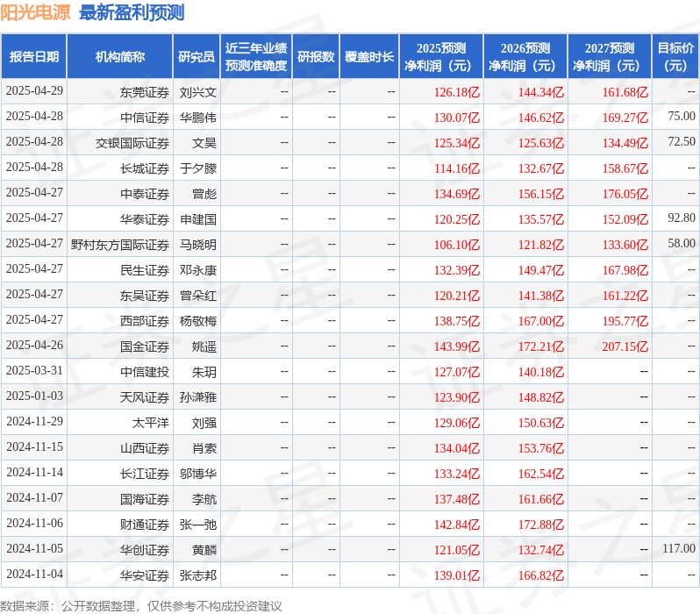Image resolution: width=700 pixels, height=614 pixels.
Task: Click target price 72.50
Action: point(682,141)
